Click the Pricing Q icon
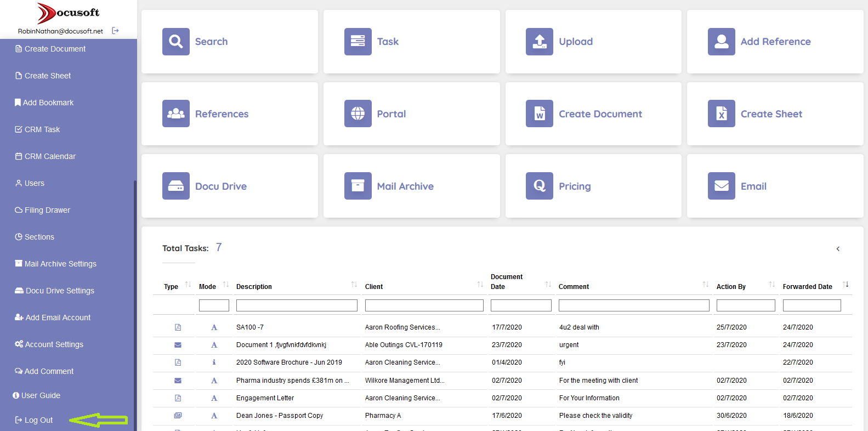The width and height of the screenshot is (868, 431). pyautogui.click(x=540, y=186)
